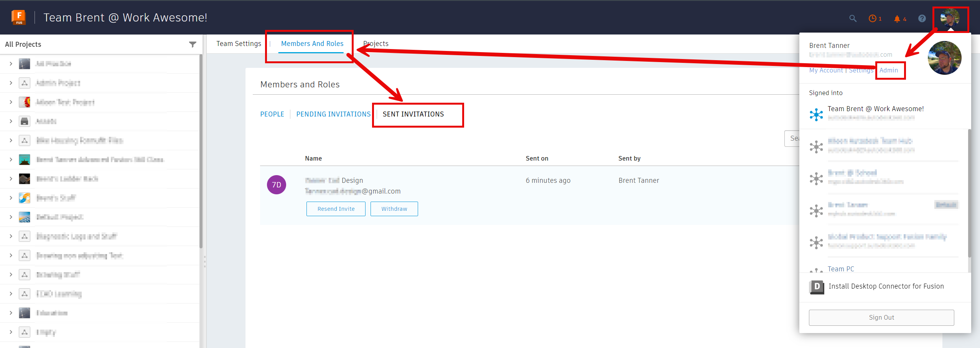This screenshot has width=980, height=348.
Task: Sign out using the Sign Out button
Action: click(x=881, y=317)
